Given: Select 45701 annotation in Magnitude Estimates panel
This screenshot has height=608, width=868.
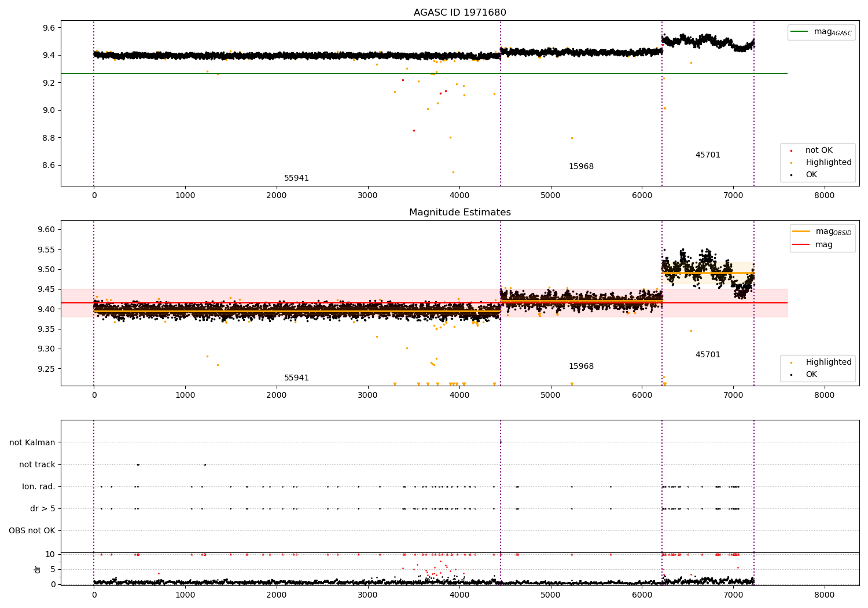Looking at the screenshot, I should (708, 355).
